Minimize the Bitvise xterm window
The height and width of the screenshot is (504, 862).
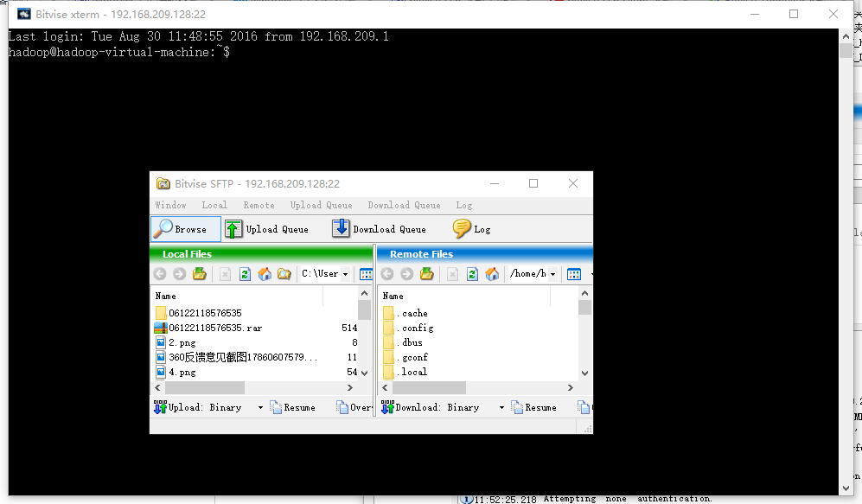point(755,14)
